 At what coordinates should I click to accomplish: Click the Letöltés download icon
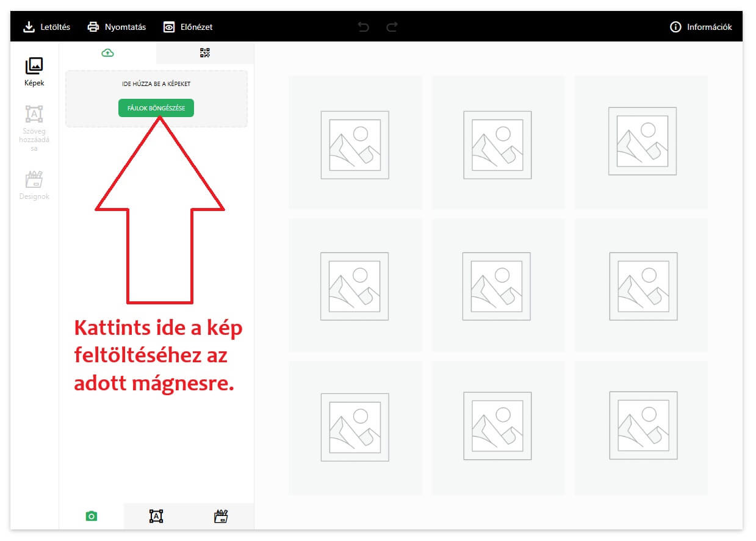[x=28, y=27]
